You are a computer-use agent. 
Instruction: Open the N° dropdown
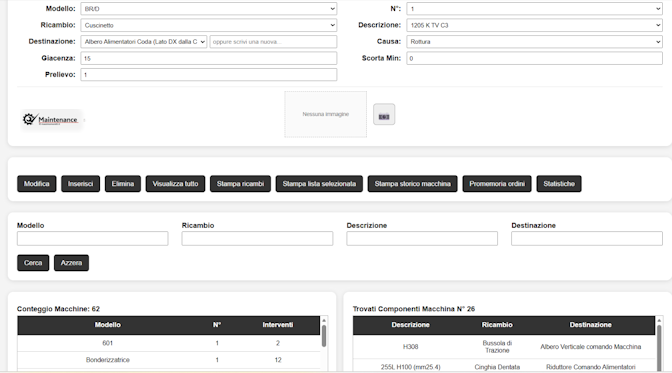(x=534, y=9)
